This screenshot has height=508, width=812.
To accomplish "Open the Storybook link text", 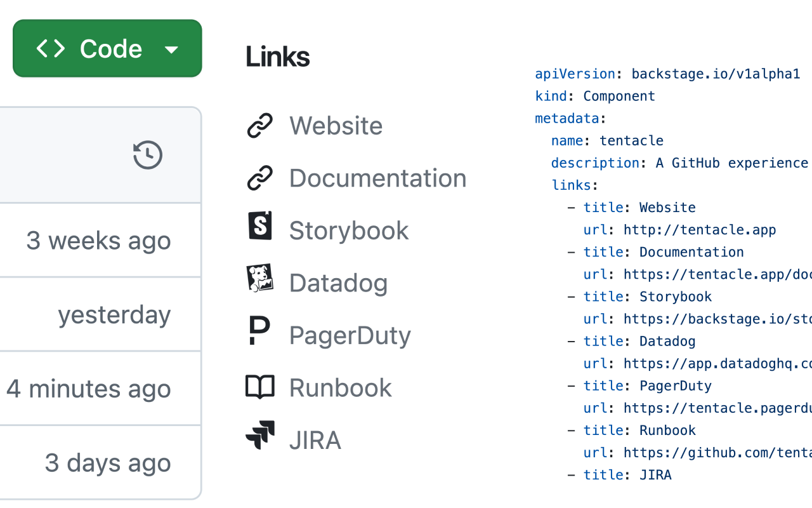I will click(349, 230).
